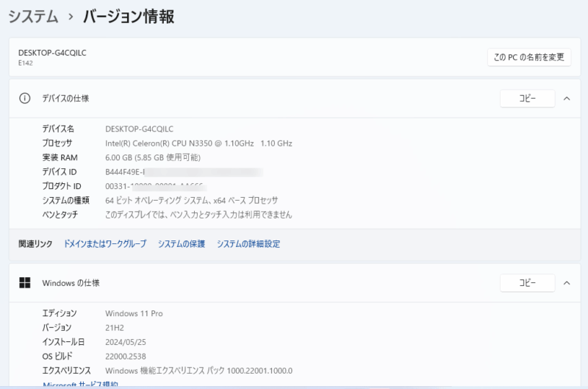Click the 実装 RAM label
588x389 pixels.
[60, 157]
